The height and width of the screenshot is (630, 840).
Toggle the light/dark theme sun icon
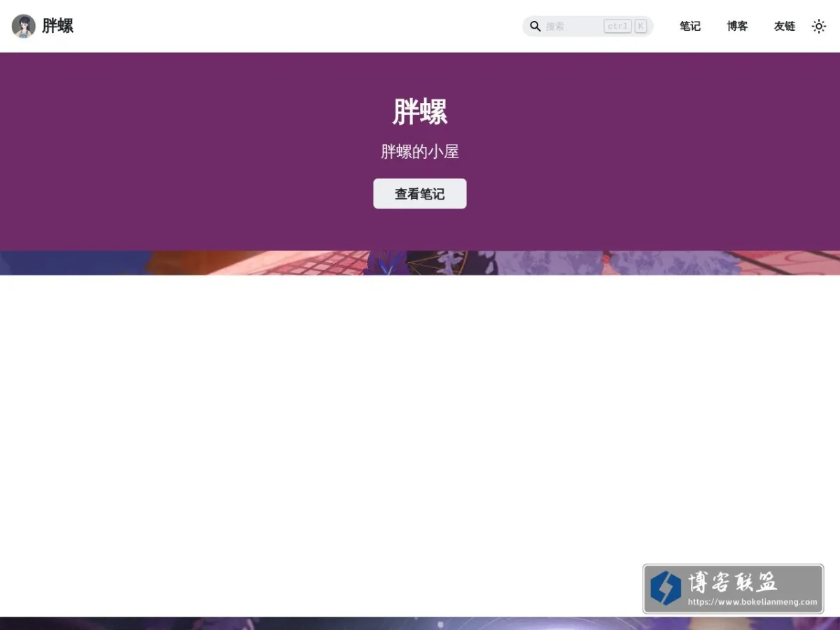click(819, 26)
